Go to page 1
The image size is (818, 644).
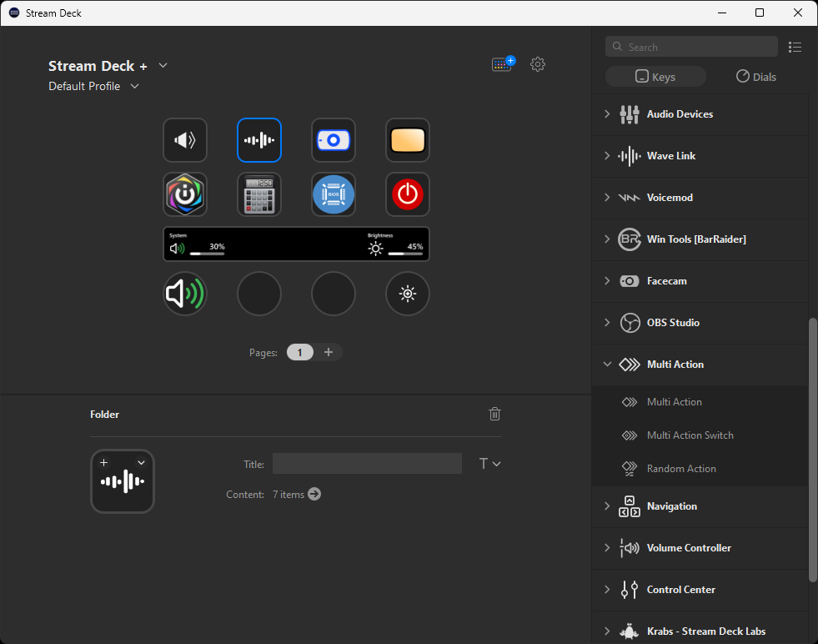300,352
